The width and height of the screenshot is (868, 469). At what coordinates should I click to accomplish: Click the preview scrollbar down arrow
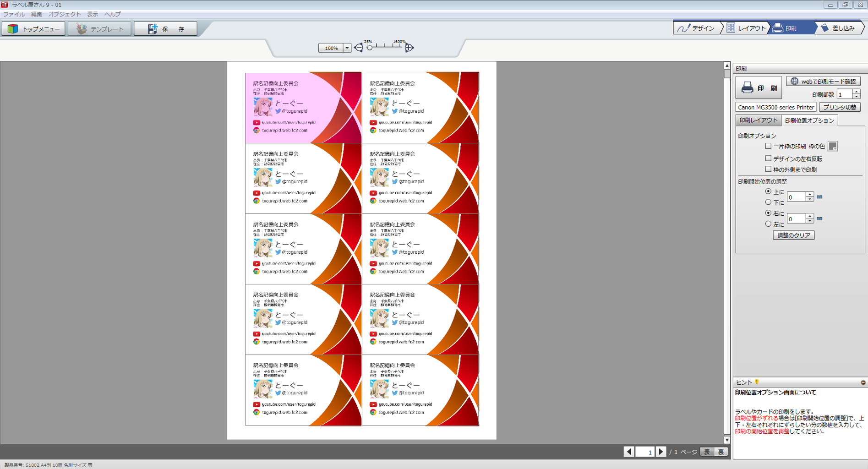point(727,440)
